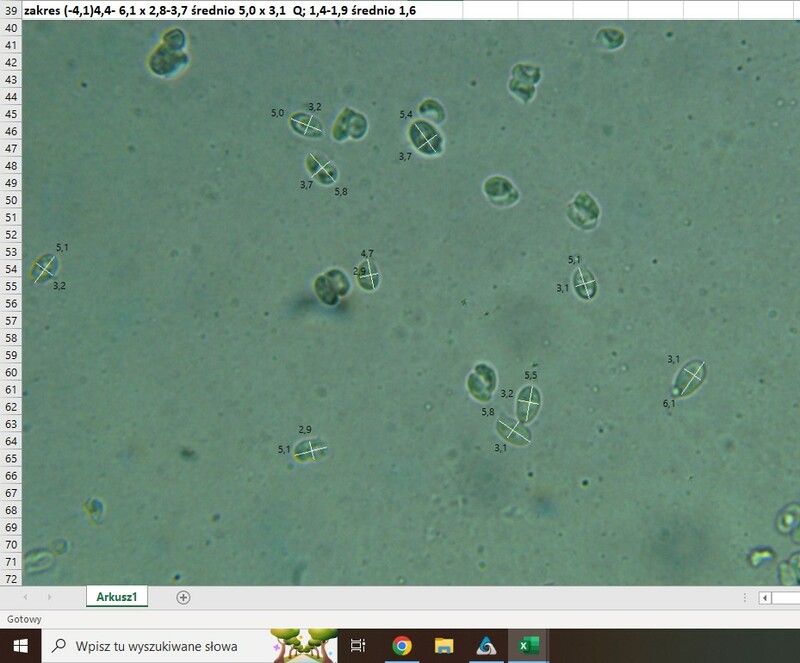Select row header 42
800x663 pixels.
pyautogui.click(x=11, y=62)
